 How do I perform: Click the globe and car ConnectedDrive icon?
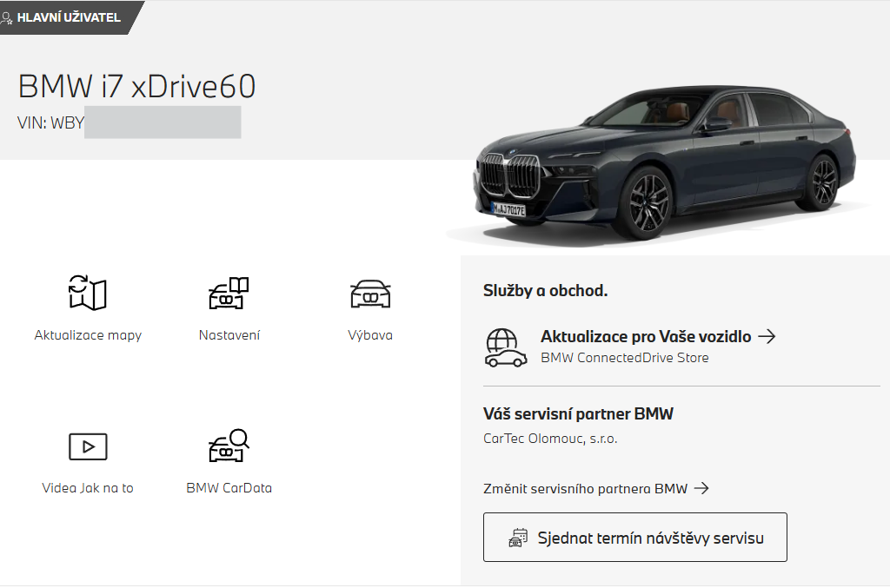pyautogui.click(x=505, y=347)
